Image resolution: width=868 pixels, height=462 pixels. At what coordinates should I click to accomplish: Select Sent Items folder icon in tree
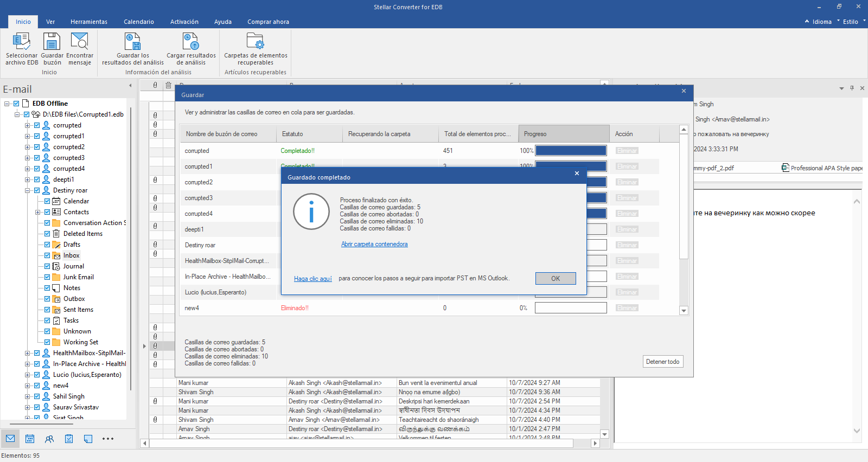click(56, 310)
